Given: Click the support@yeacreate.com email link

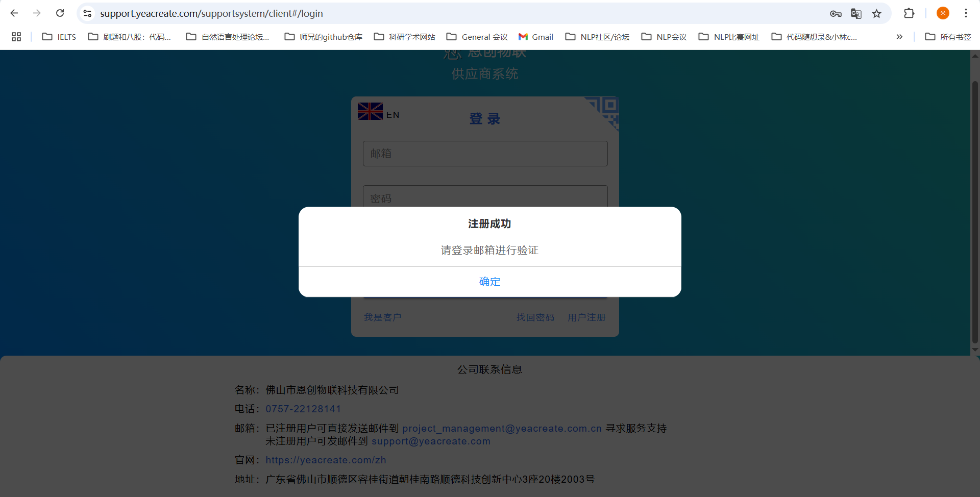Looking at the screenshot, I should click(431, 441).
